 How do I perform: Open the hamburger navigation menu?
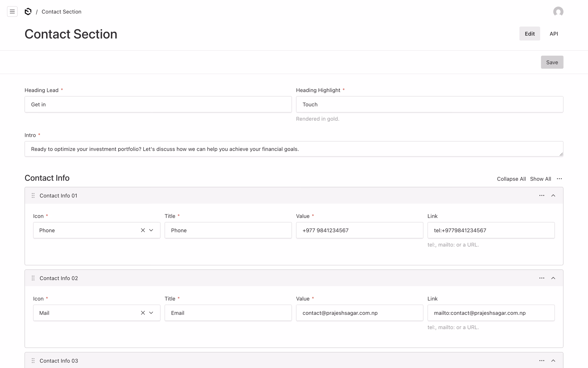point(12,11)
